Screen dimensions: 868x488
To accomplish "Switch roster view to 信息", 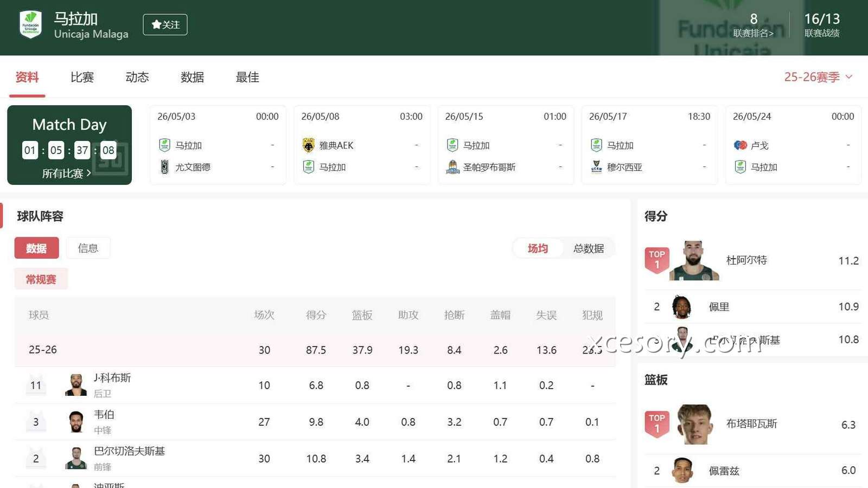I will (x=88, y=248).
